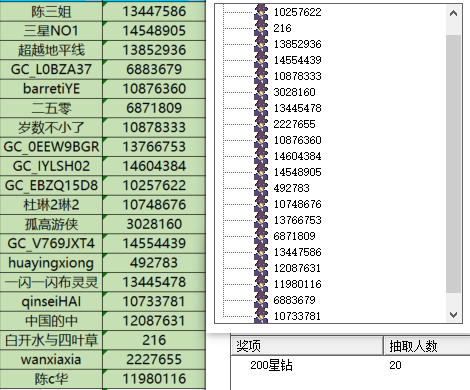
Task: Click the user icon beside 13766753
Action: tap(261, 220)
